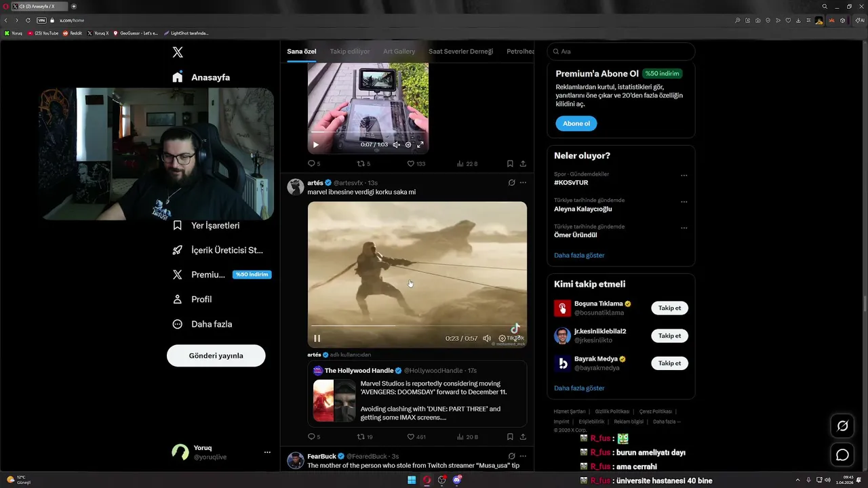Open more options on artés post
Image resolution: width=868 pixels, height=488 pixels.
523,183
